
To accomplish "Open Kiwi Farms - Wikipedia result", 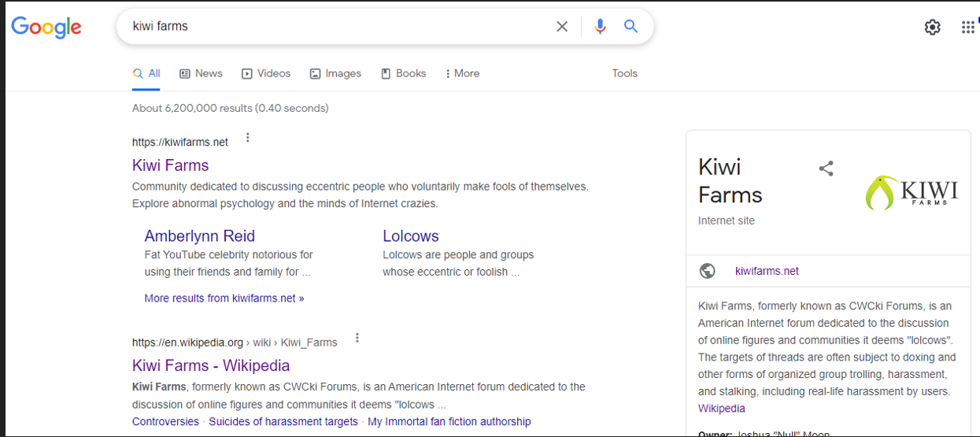I will tap(211, 365).
